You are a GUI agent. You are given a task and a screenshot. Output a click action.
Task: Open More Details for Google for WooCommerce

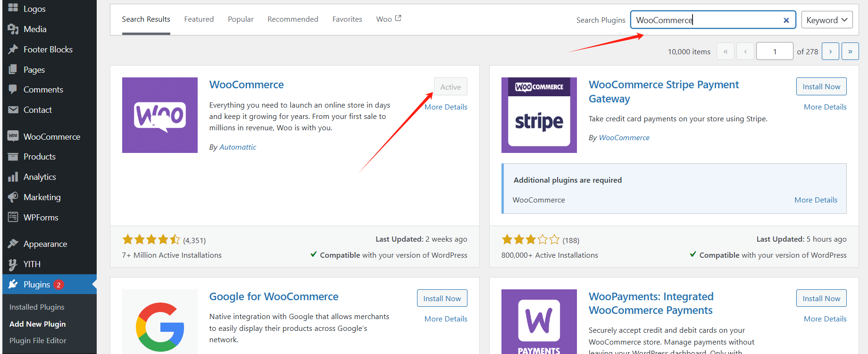pyautogui.click(x=446, y=319)
